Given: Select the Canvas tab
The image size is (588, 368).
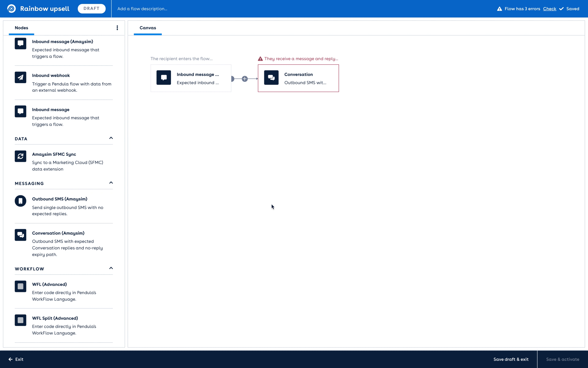Looking at the screenshot, I should pos(148,28).
